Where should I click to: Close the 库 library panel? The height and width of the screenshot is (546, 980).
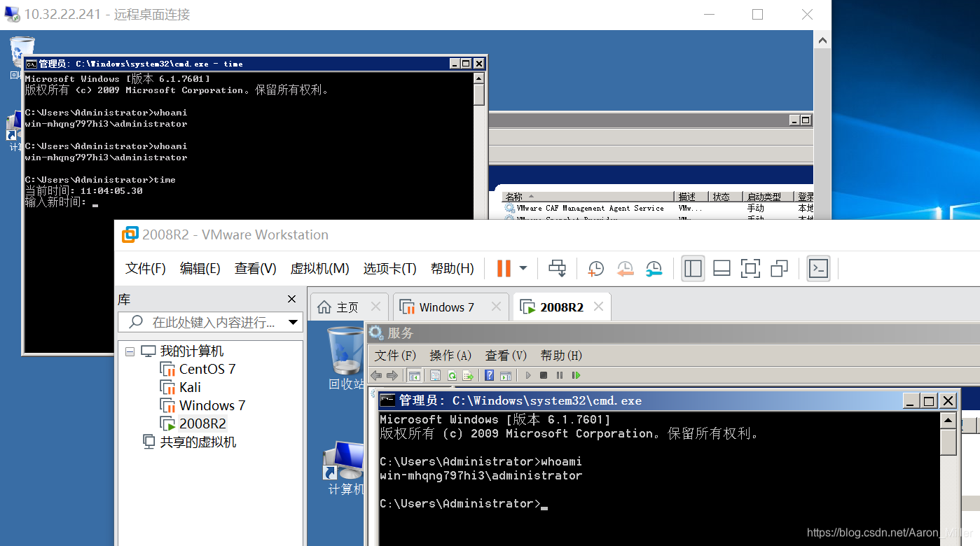(x=292, y=299)
